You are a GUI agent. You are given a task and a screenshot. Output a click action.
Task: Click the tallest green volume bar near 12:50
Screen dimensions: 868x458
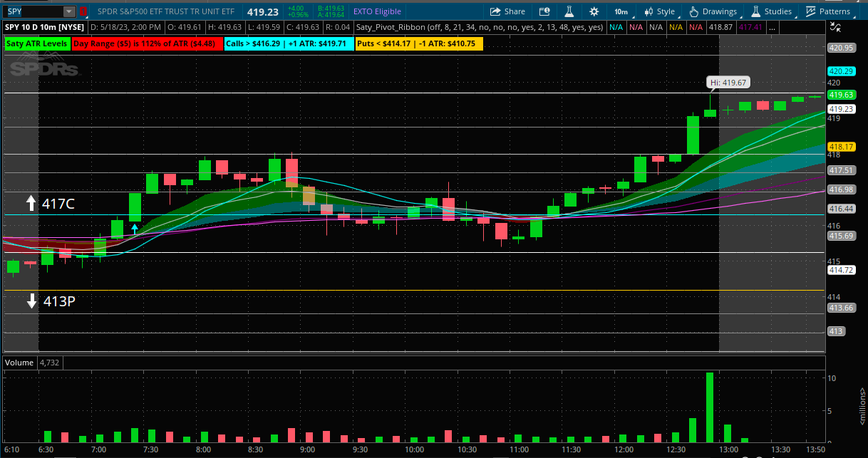pos(709,407)
